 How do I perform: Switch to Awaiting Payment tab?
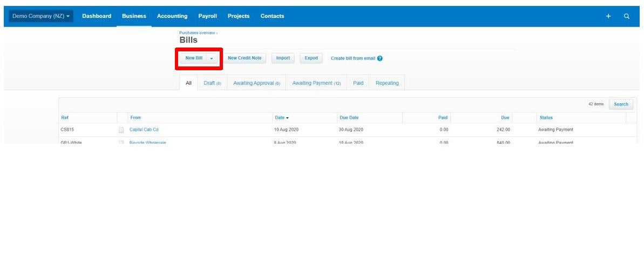click(316, 83)
